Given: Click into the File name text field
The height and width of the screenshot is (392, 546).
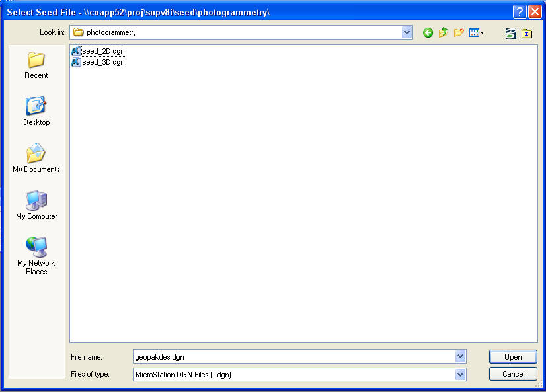Looking at the screenshot, I should pyautogui.click(x=291, y=356).
